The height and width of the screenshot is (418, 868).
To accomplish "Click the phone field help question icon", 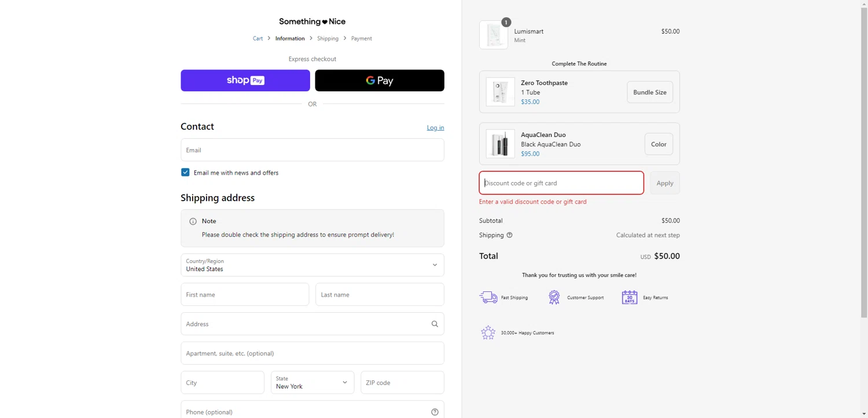I will [x=435, y=412].
